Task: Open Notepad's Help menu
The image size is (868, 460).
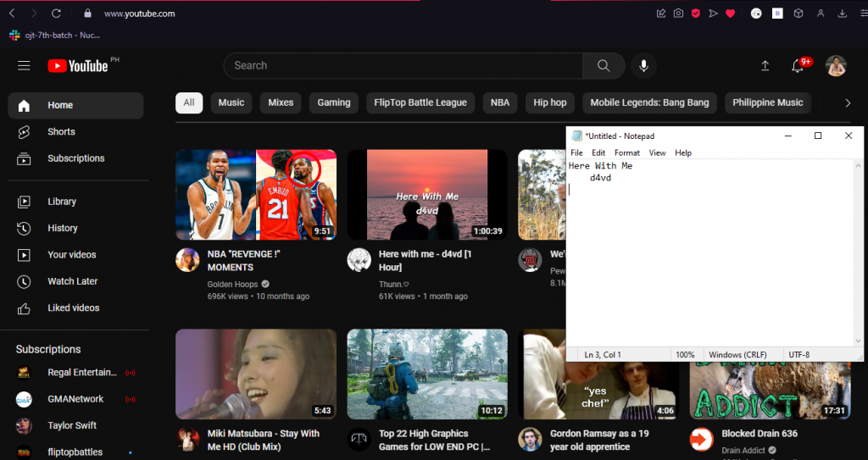Action: (683, 152)
